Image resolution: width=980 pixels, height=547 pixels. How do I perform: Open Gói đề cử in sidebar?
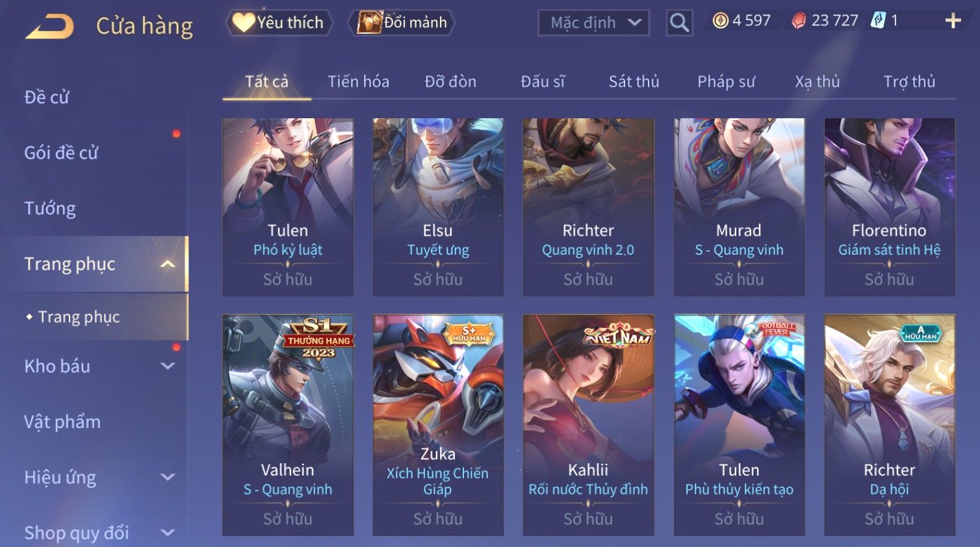point(61,153)
